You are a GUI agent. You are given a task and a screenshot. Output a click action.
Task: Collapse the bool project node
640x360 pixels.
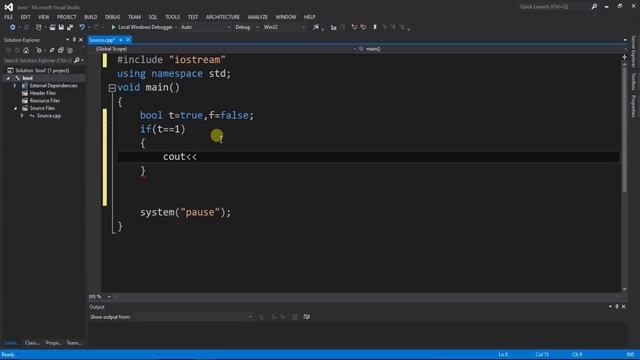[x=8, y=78]
